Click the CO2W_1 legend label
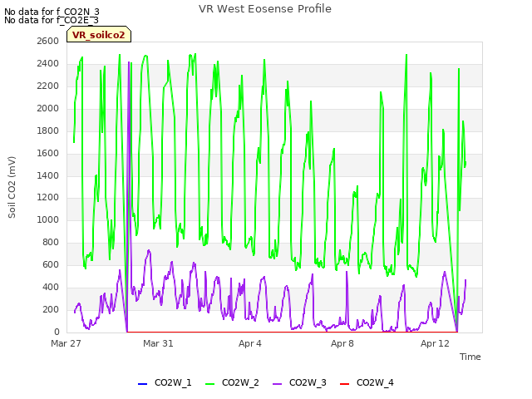This screenshot has width=532, height=399. 173,382
